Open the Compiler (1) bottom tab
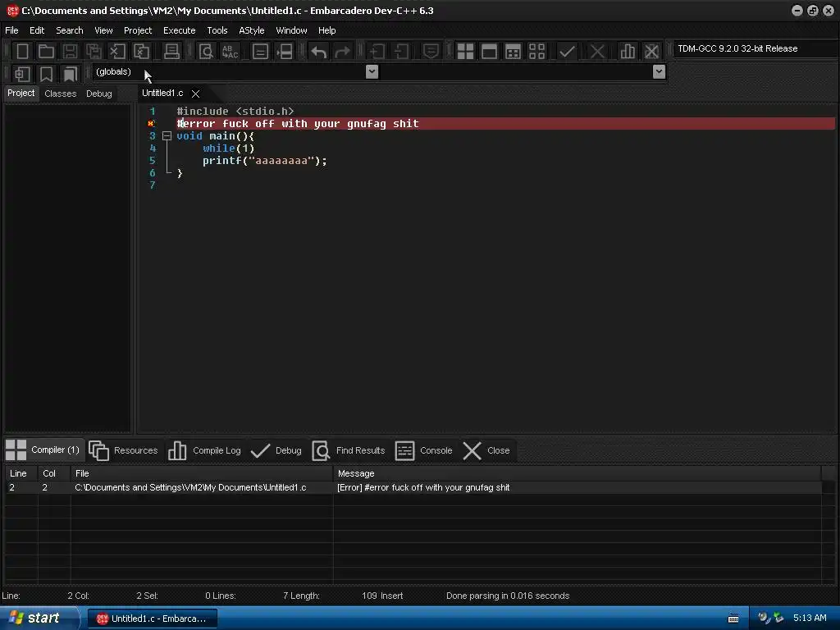Viewport: 840px width, 630px height. pos(43,450)
